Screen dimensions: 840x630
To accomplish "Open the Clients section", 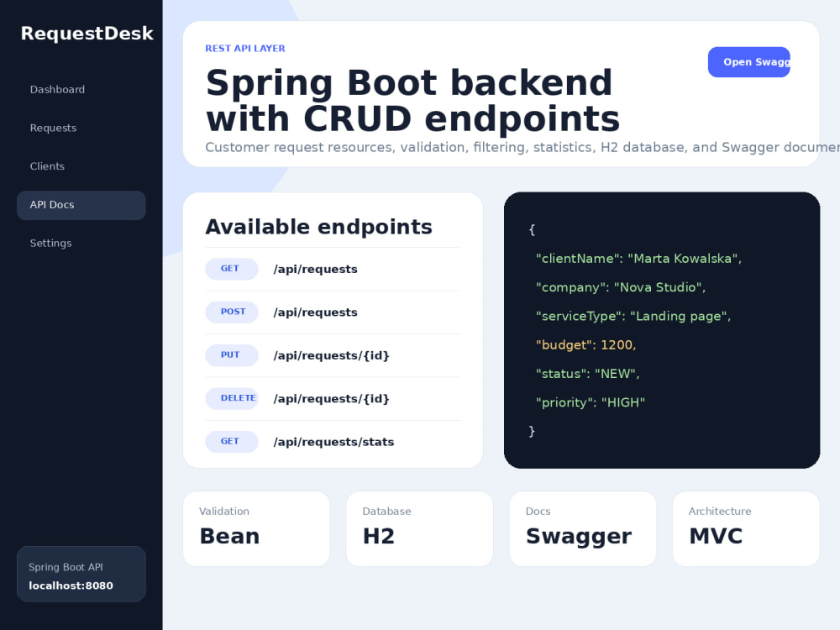I will (81, 166).
